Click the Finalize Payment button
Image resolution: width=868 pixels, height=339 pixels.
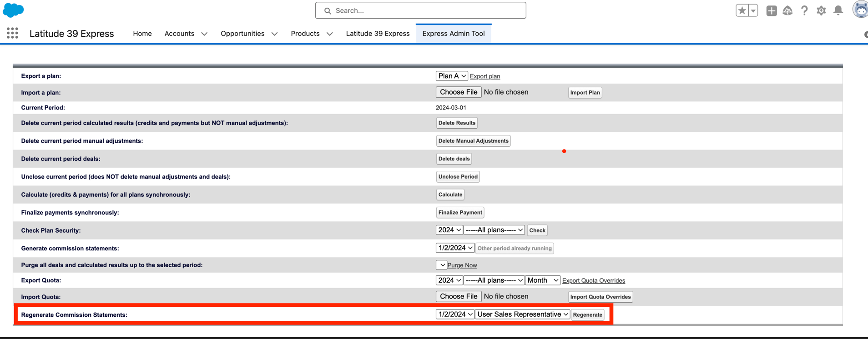tap(460, 213)
